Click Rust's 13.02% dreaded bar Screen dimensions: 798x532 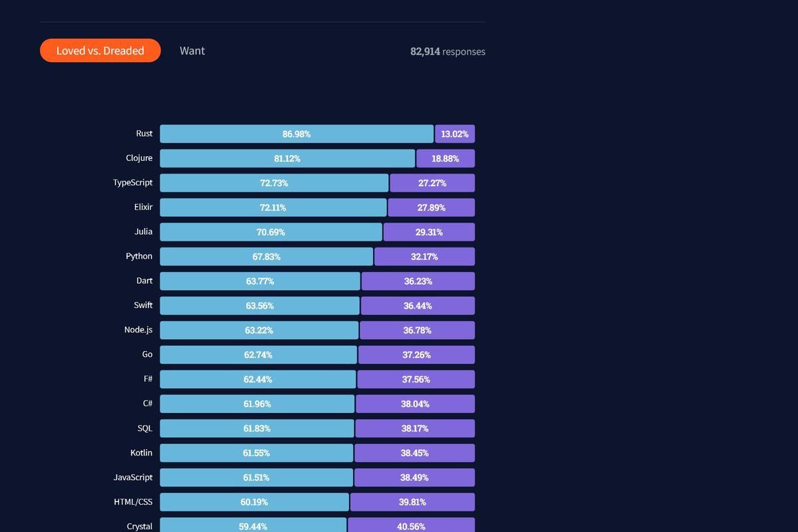[x=455, y=134]
